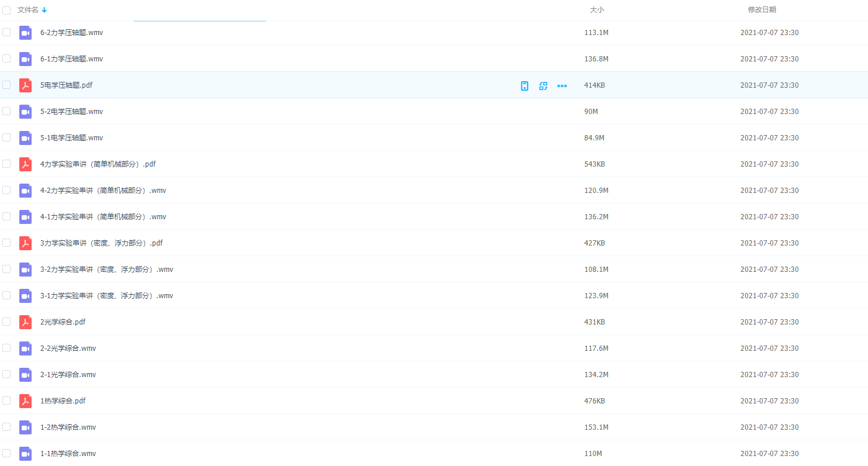Click the video icon of 6-2力学压轴题.wmv

[x=25, y=33]
